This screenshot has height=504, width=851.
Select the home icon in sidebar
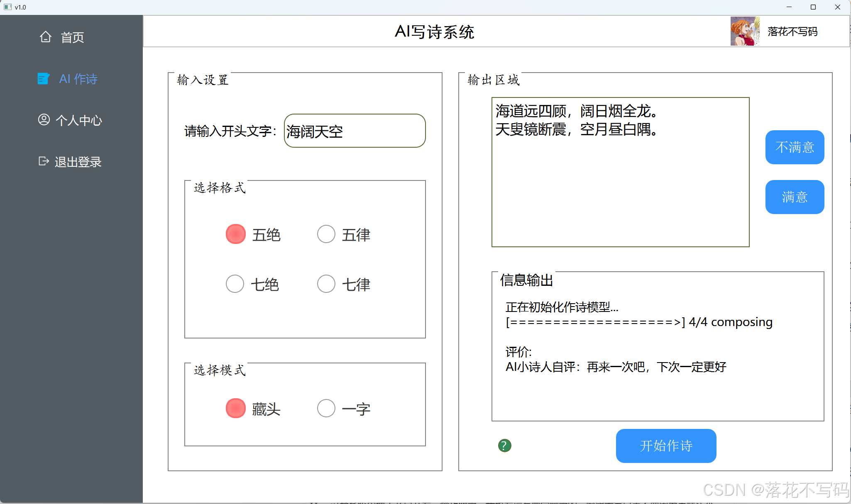point(45,37)
